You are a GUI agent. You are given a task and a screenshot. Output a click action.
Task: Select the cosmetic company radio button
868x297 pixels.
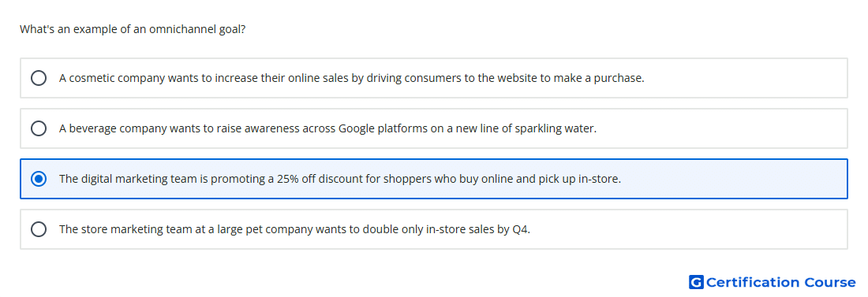[39, 78]
